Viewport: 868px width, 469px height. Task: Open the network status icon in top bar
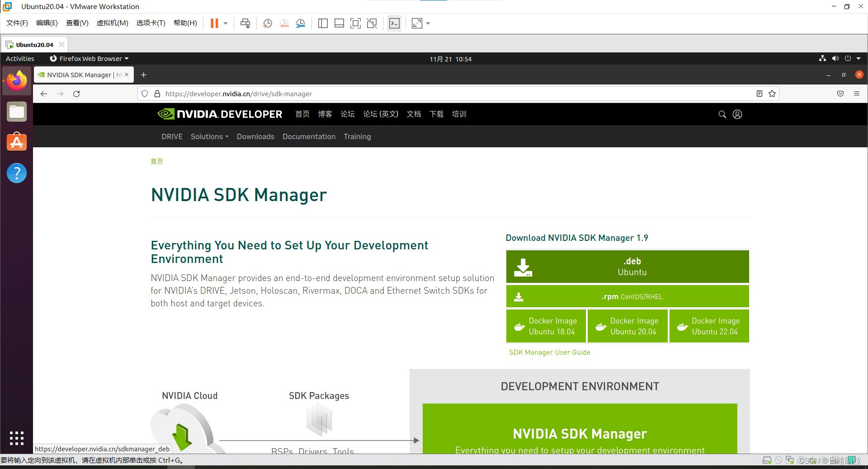click(822, 59)
